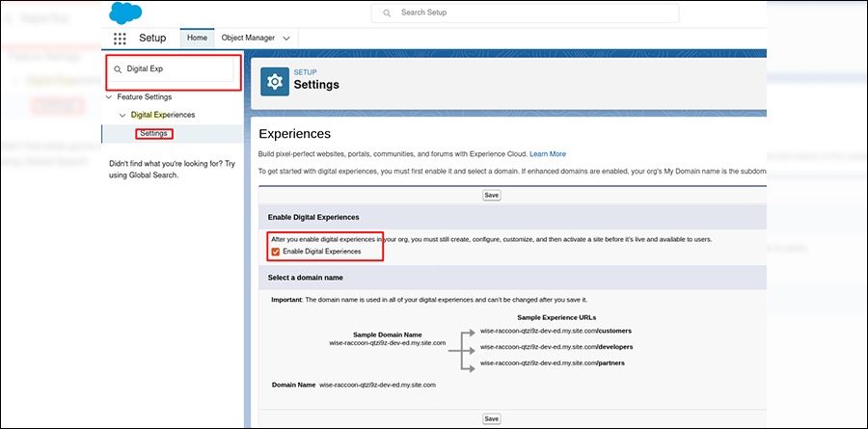Click the Enable Digital Experiences section header
This screenshot has height=429, width=868.
click(x=313, y=217)
